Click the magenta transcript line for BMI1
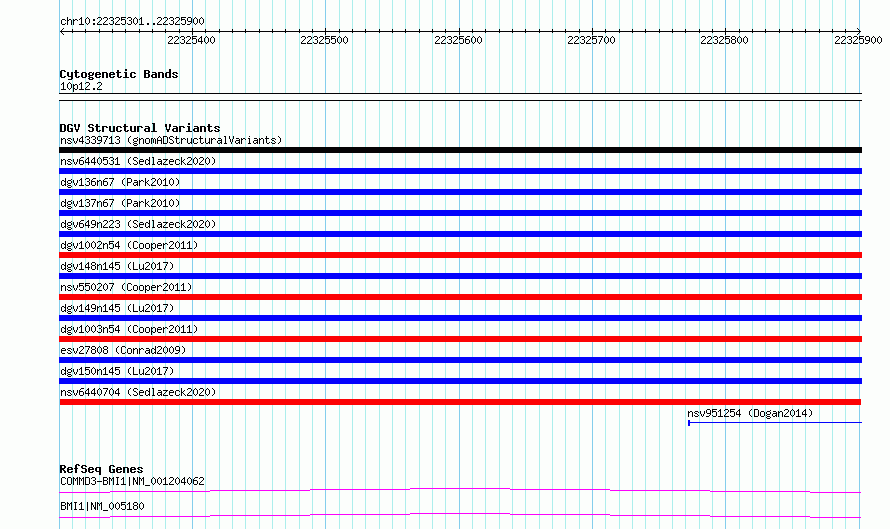The image size is (890, 529). (460, 515)
